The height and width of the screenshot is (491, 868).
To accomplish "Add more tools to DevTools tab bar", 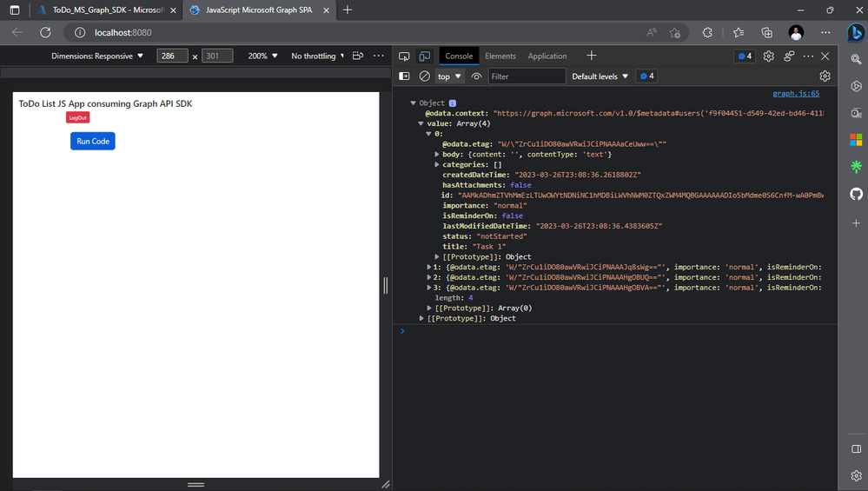I will (591, 56).
